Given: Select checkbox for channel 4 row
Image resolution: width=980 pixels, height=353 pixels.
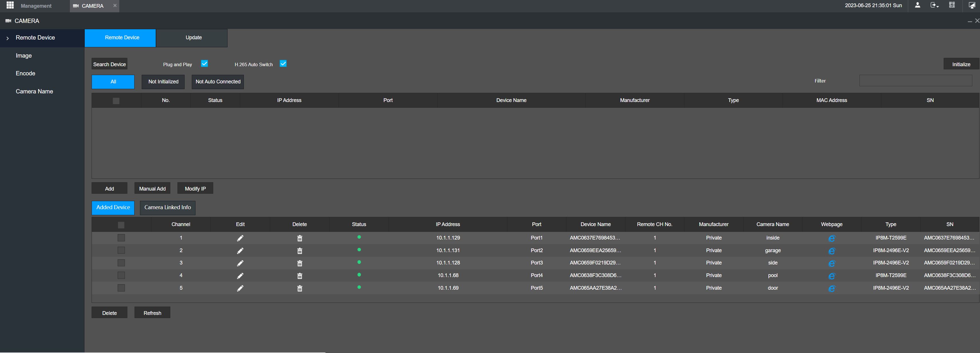Looking at the screenshot, I should tap(121, 275).
